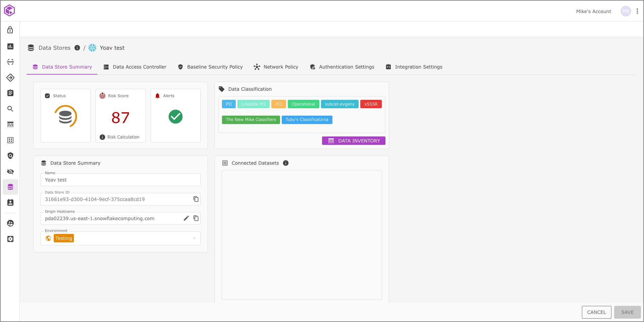Open info icon next to Data Stores
This screenshot has width=644, height=322.
(77, 48)
